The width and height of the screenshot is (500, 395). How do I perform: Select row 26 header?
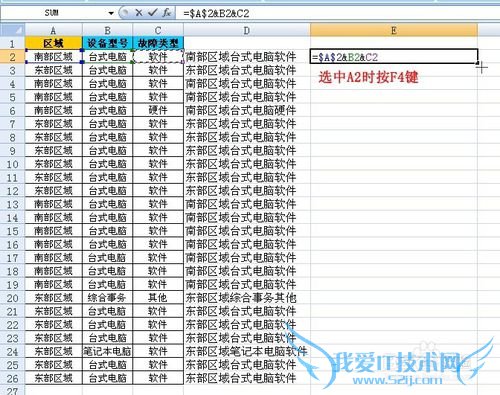tap(12, 378)
